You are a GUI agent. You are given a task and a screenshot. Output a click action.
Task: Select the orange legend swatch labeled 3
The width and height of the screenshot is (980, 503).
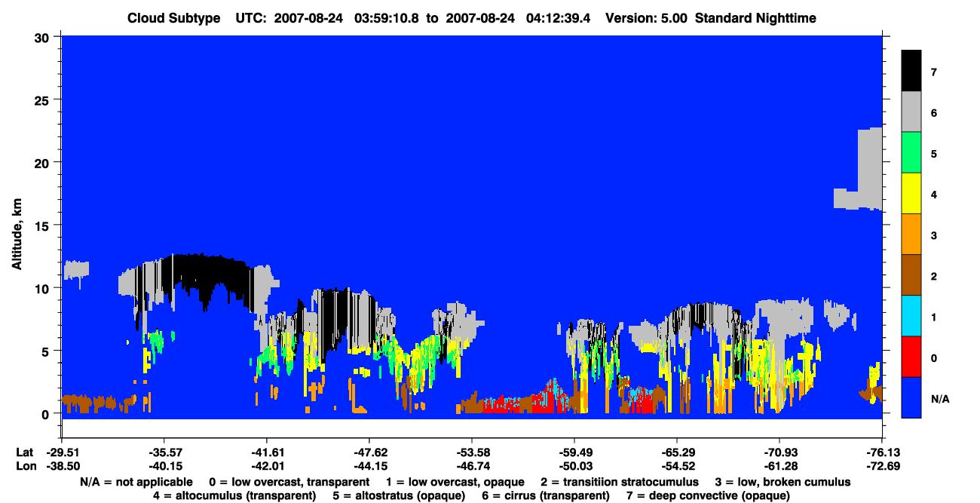click(911, 234)
